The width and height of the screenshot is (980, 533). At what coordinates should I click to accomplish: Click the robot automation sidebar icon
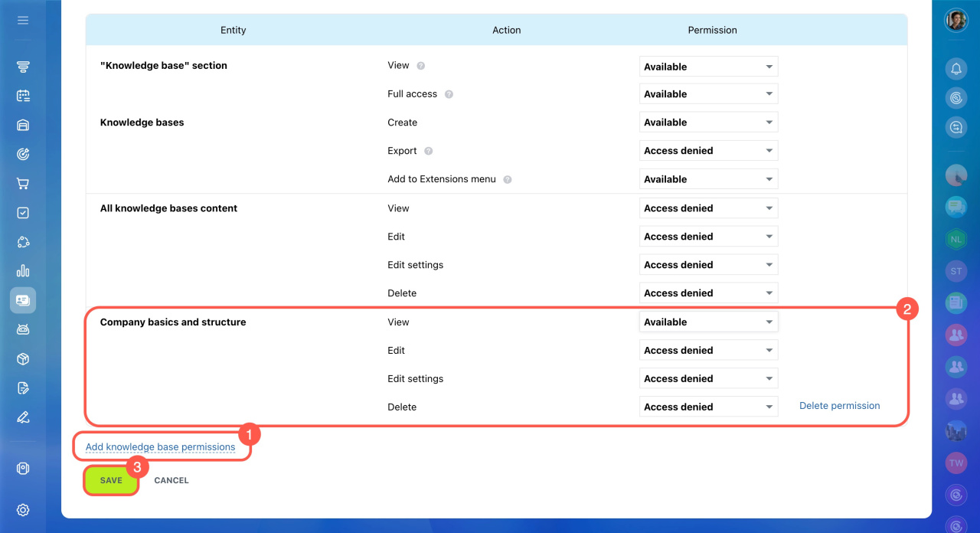(23, 329)
